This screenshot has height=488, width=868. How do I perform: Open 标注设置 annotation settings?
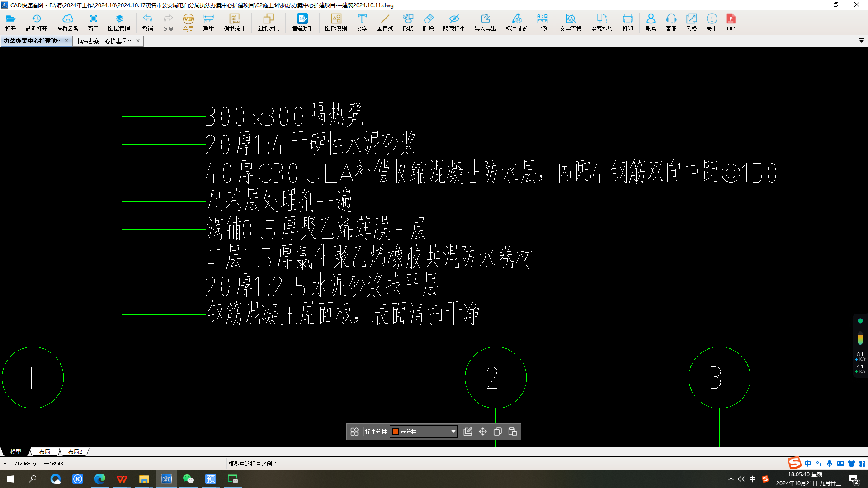click(x=516, y=22)
